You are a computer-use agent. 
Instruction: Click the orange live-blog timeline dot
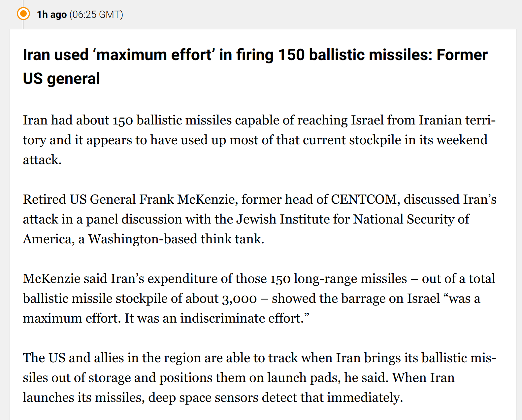(x=23, y=14)
